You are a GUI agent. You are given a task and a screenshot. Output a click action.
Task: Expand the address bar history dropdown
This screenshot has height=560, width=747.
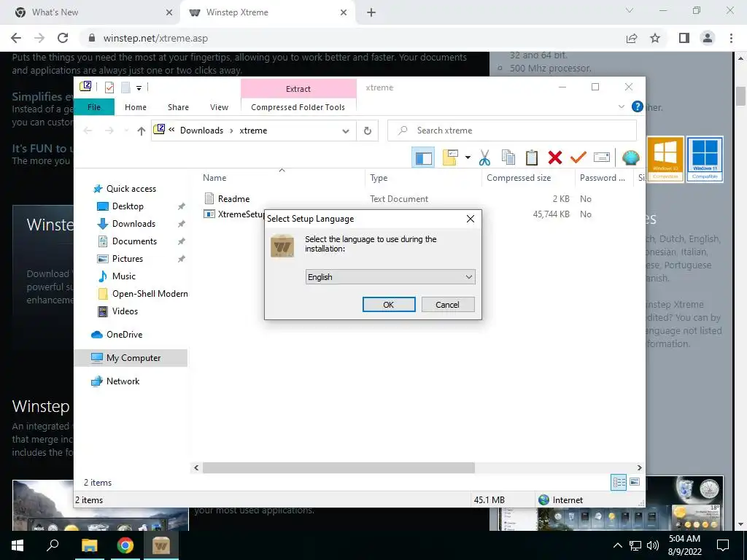click(346, 131)
